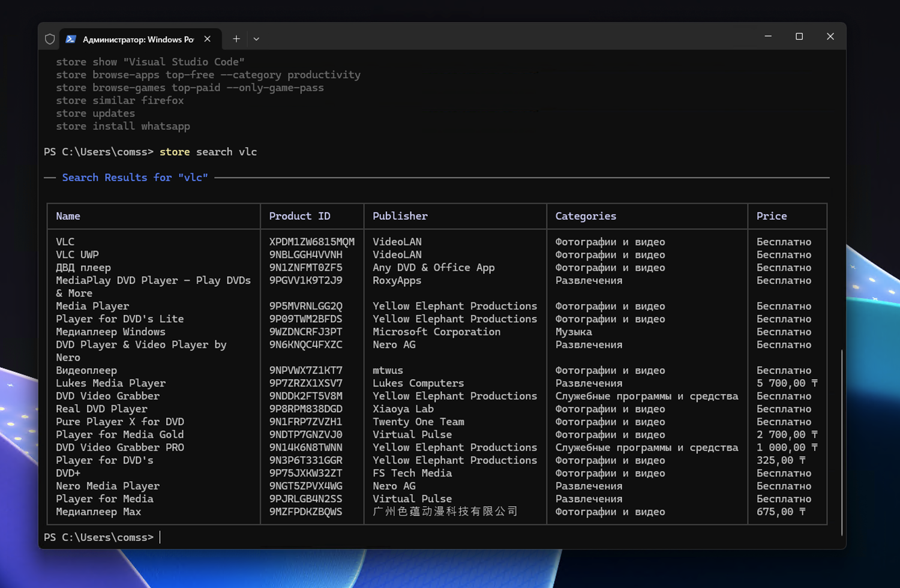Viewport: 900px width, 588px height.
Task: Click the Microsoft Corporation publisher cell
Action: click(x=436, y=332)
